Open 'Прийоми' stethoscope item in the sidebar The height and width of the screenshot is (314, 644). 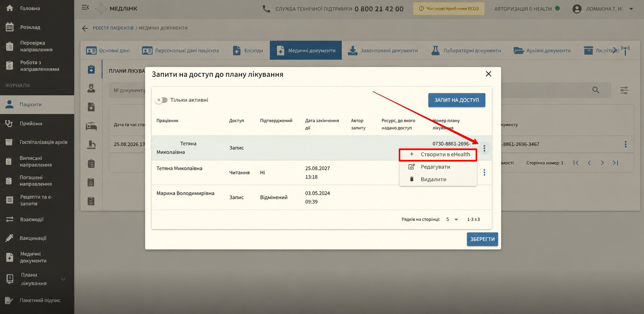coord(37,123)
